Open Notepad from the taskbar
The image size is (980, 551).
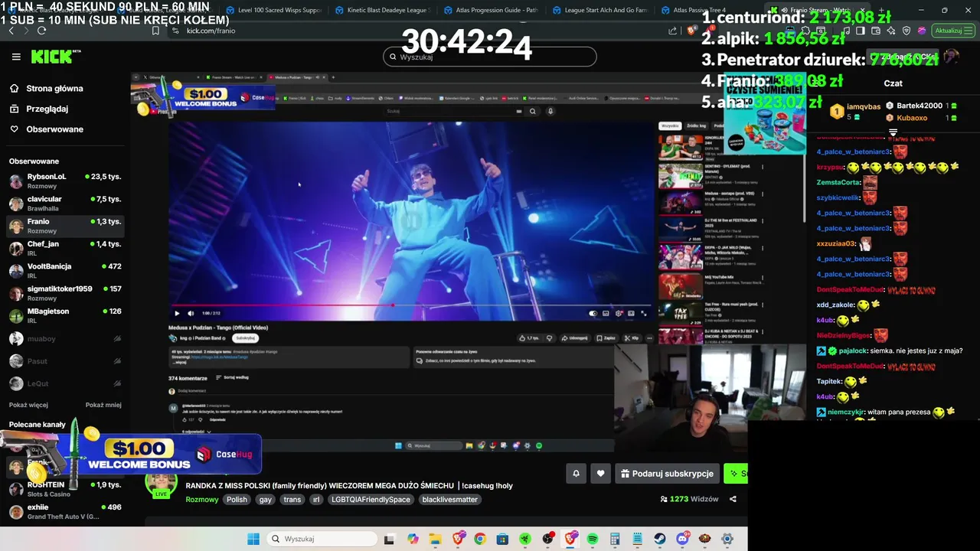(x=637, y=539)
